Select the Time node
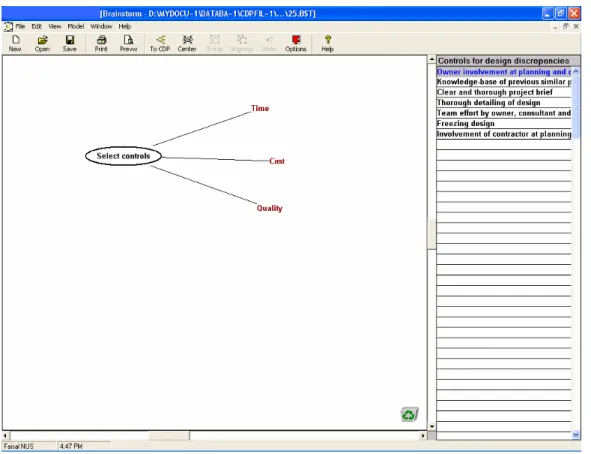 pyautogui.click(x=260, y=108)
